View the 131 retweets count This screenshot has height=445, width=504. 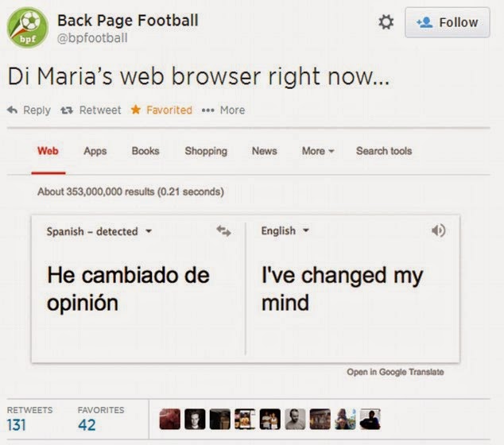17,425
